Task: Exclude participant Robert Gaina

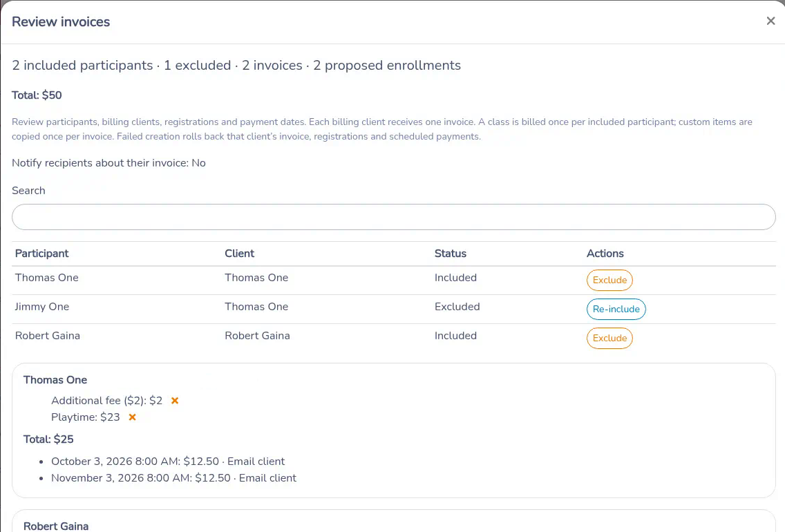Action: pyautogui.click(x=609, y=339)
